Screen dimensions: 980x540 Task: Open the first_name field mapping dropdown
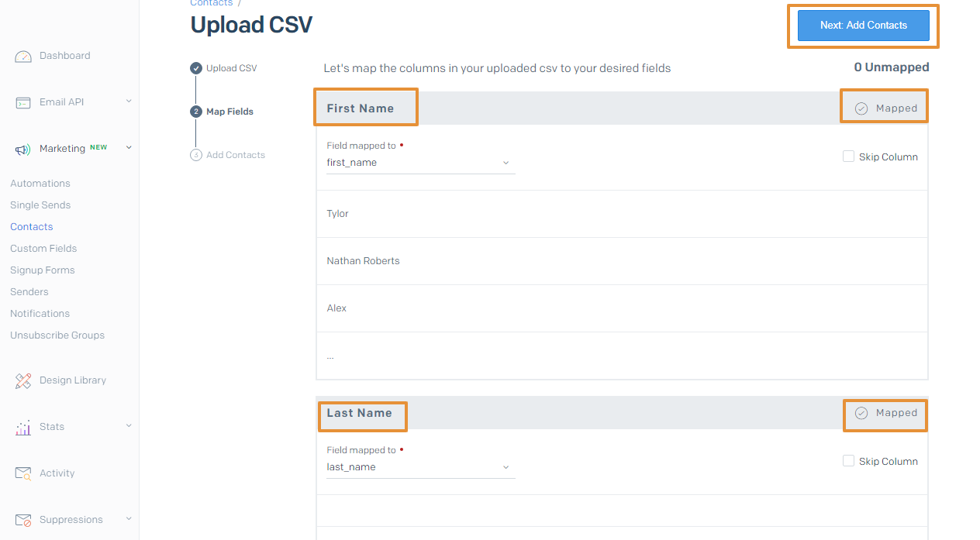[420, 163]
